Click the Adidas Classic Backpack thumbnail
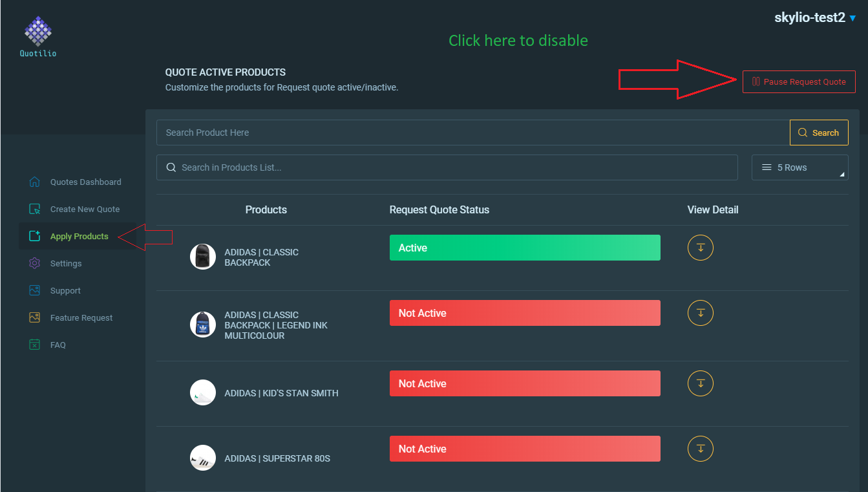 [203, 257]
